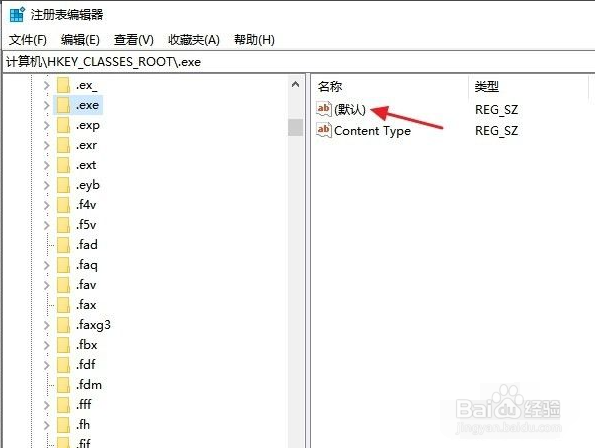Screen dimensions: 595x448
Task: Select the Content Type value icon
Action: pos(324,130)
